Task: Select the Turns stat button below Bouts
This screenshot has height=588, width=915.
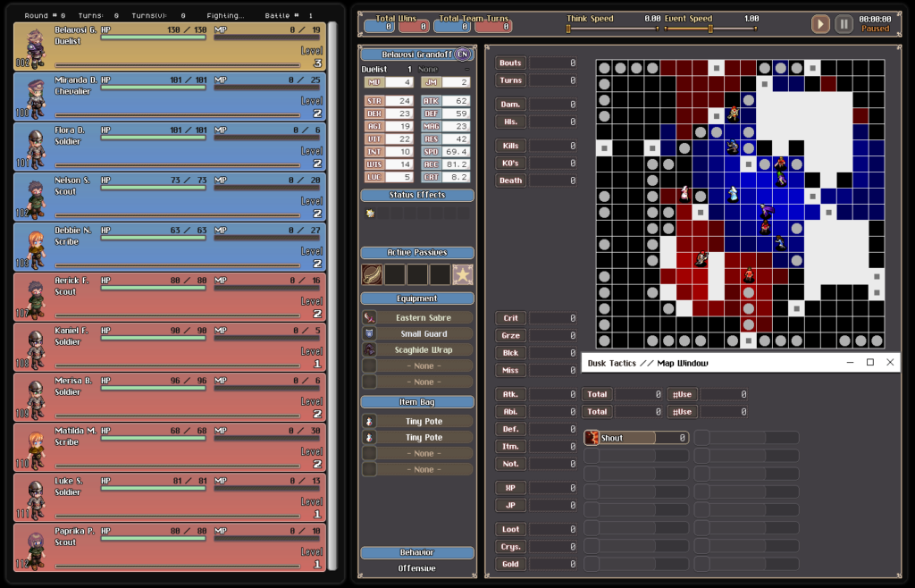Action: 510,80
